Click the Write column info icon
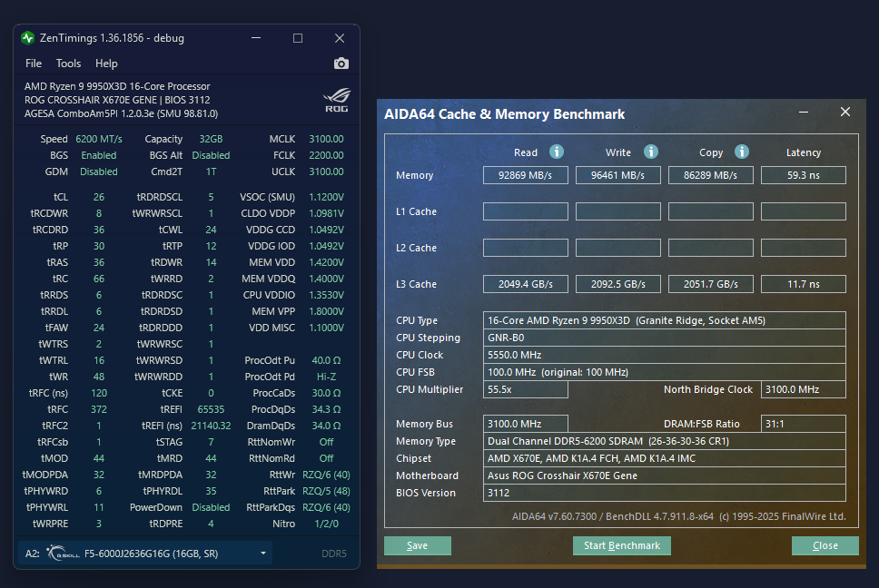Viewport: 879px width, 588px height. [650, 152]
